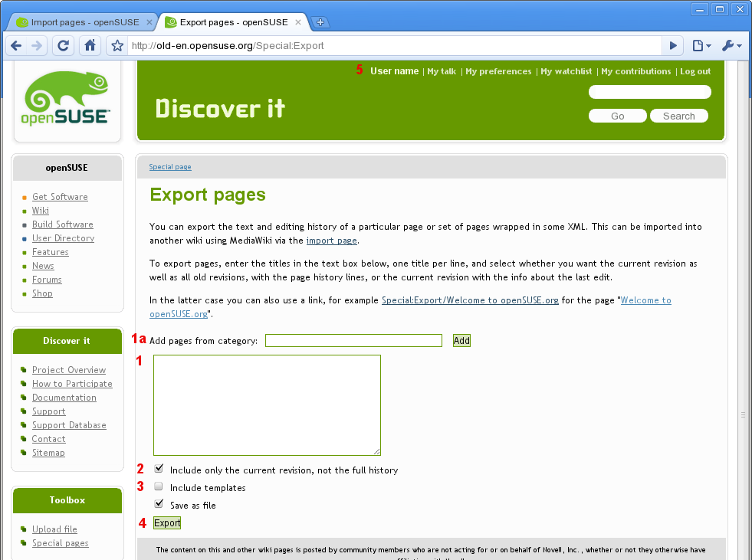
Task: Enable the Include templates checkbox
Action: click(159, 486)
